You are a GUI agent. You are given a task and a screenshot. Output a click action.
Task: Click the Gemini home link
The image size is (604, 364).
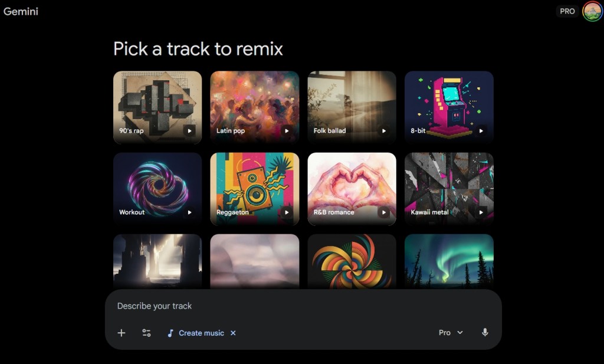click(x=22, y=11)
